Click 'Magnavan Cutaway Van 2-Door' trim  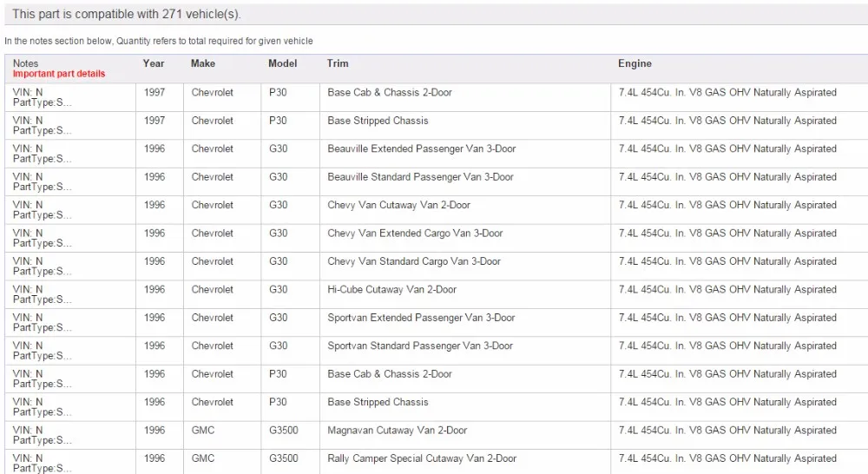pos(397,431)
